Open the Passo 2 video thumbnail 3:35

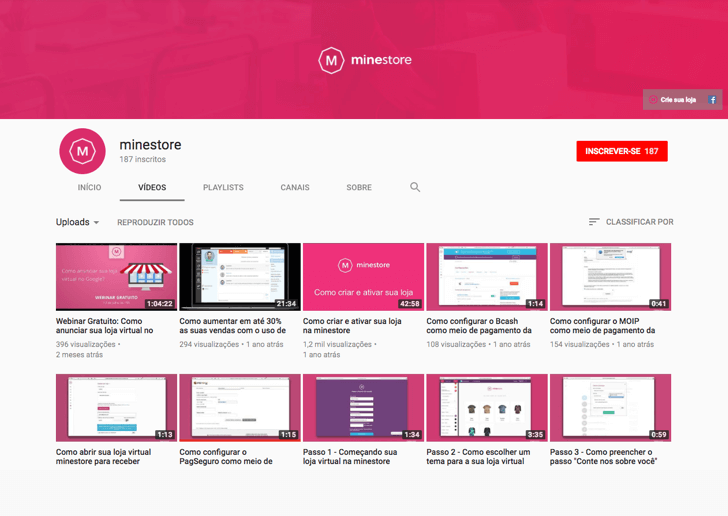(x=487, y=408)
